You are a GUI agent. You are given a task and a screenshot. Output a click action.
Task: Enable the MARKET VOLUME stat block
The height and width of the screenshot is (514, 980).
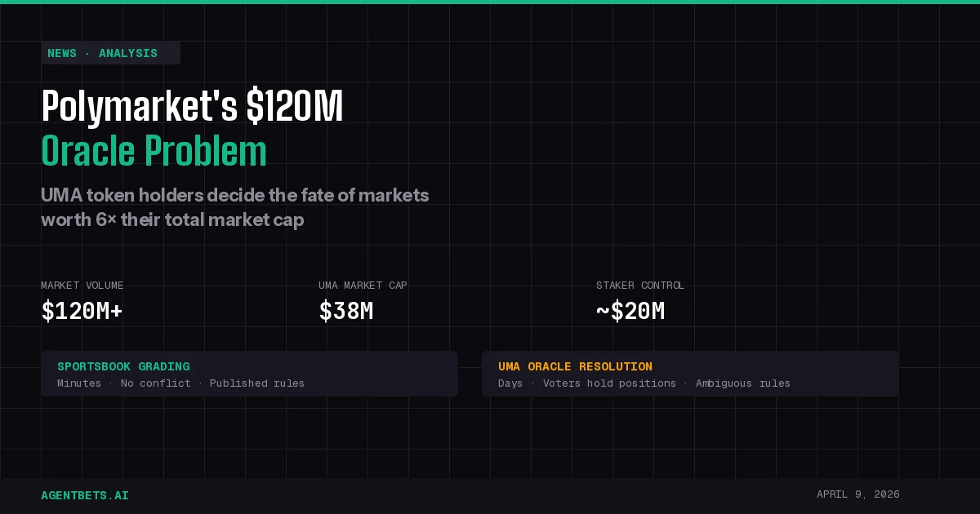[x=82, y=299]
